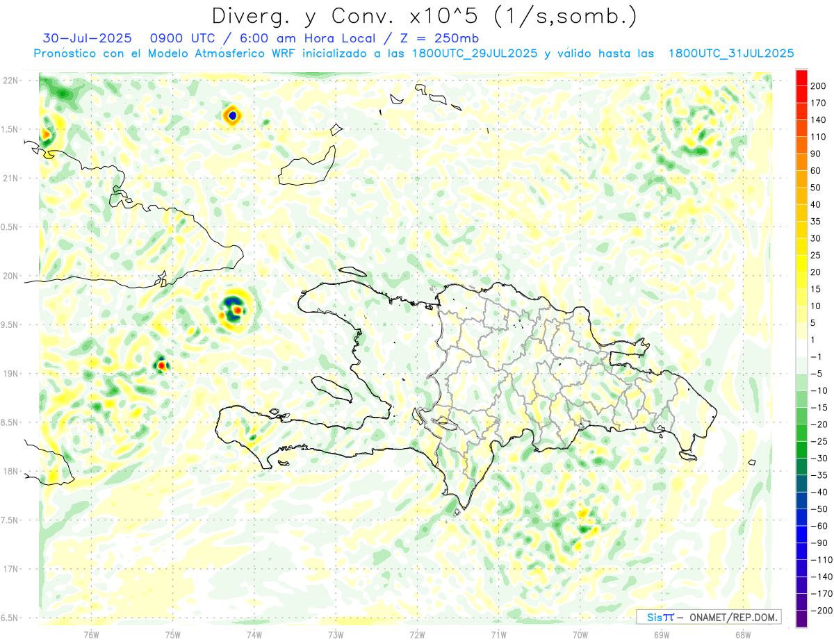Click the dark purple legend segment below -200
Viewport: 834px width, 644px height.
[801, 619]
